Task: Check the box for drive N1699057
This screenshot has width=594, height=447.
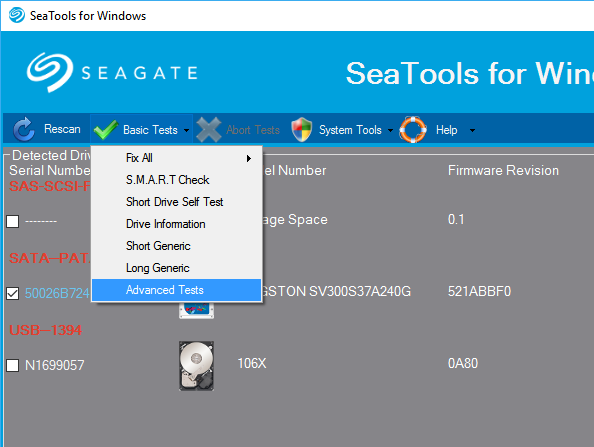Action: (x=13, y=365)
